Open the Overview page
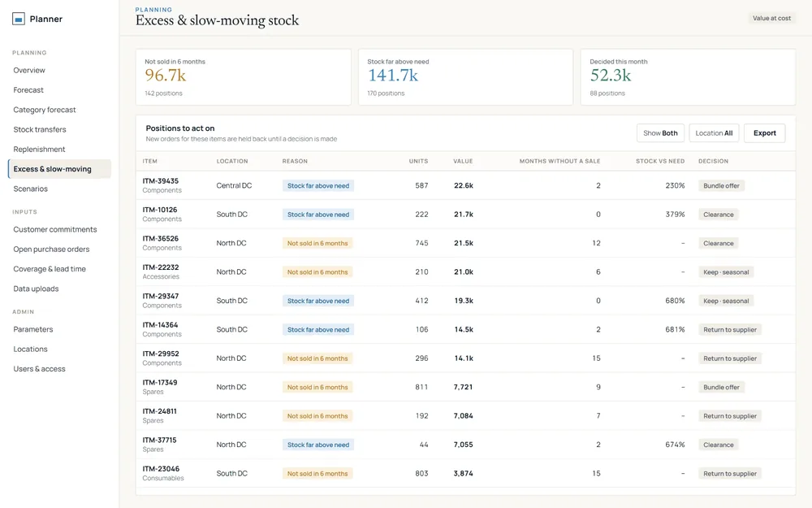The width and height of the screenshot is (812, 508). point(29,71)
